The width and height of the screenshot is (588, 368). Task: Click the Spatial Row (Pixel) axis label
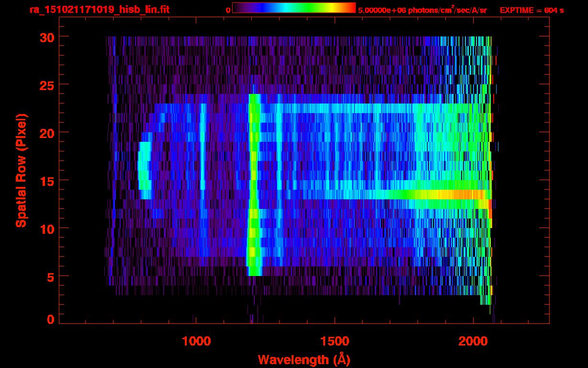(x=21, y=171)
